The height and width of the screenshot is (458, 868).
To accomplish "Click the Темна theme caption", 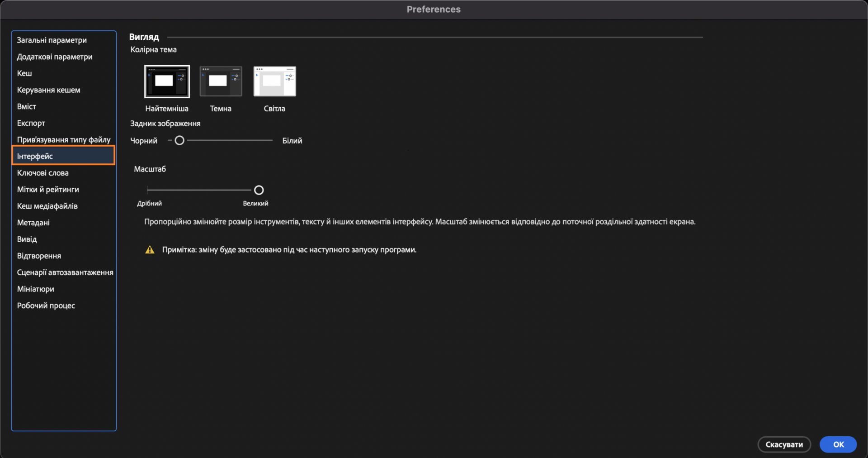I will pyautogui.click(x=221, y=109).
